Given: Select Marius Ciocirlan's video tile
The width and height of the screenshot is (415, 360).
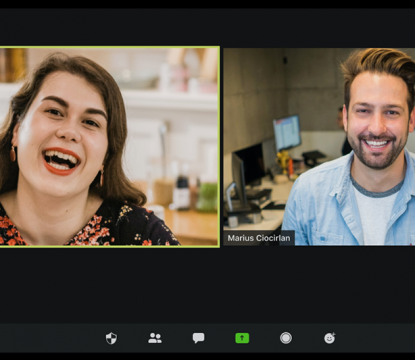Looking at the screenshot, I should (x=319, y=147).
